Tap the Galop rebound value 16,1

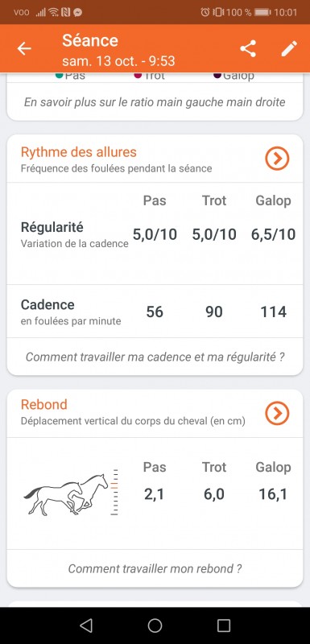tap(273, 494)
